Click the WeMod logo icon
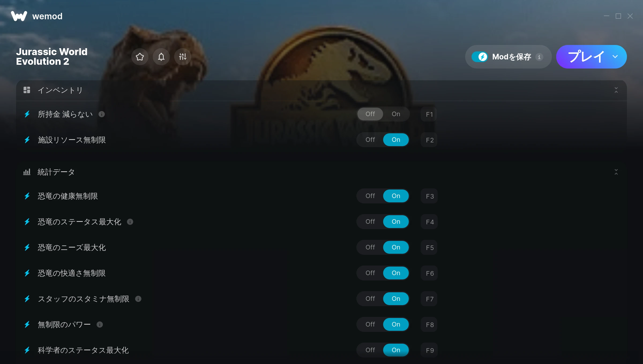Viewport: 643px width, 364px height. click(x=19, y=16)
